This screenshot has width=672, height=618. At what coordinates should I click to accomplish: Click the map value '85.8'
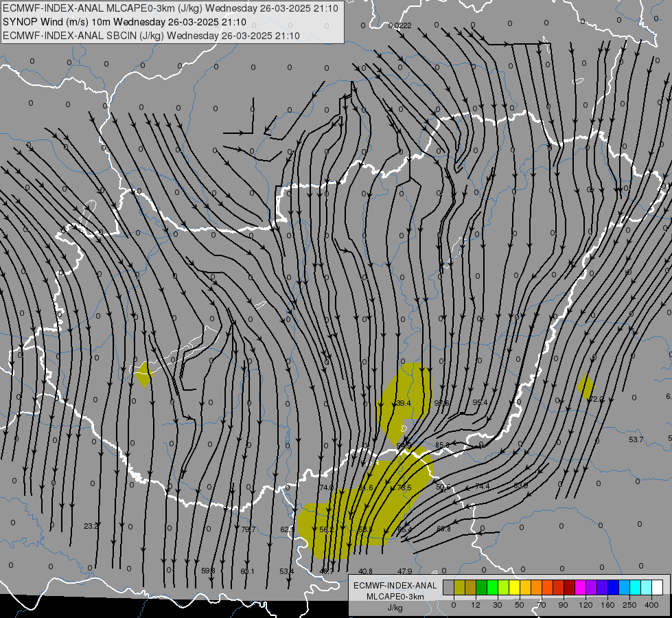coord(442,445)
